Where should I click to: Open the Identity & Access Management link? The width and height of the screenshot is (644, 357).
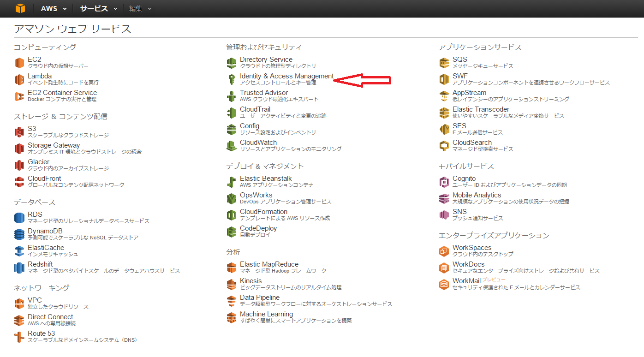pos(286,76)
